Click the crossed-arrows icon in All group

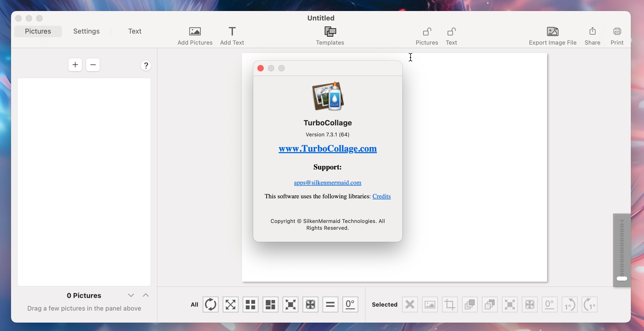231,305
